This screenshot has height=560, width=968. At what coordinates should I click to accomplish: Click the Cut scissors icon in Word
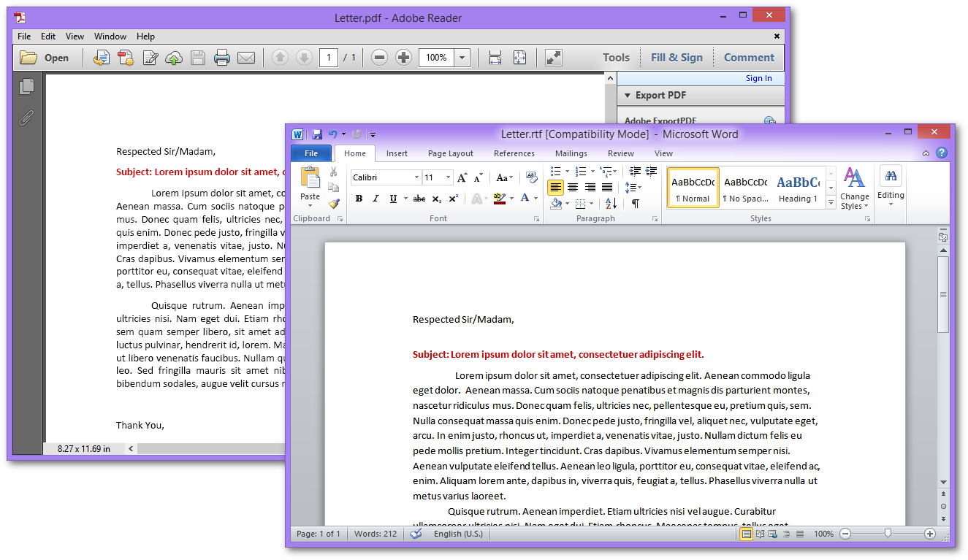[334, 172]
